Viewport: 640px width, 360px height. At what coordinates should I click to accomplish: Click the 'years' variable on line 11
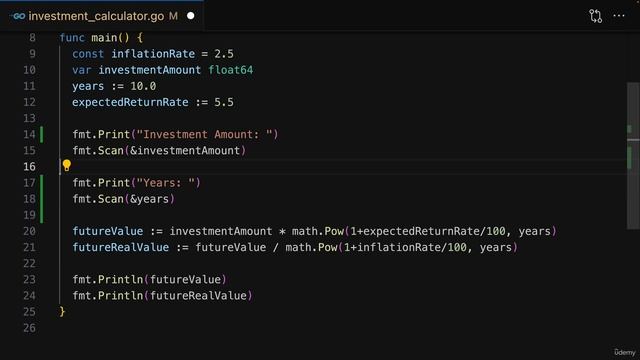click(x=88, y=86)
